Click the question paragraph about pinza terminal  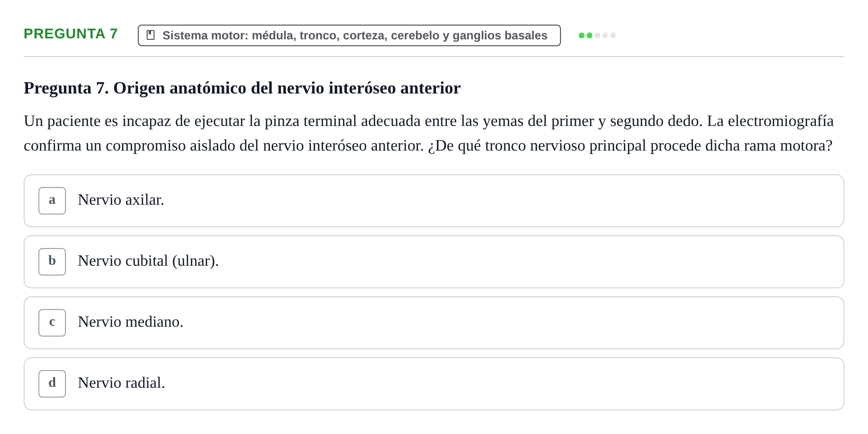(429, 133)
